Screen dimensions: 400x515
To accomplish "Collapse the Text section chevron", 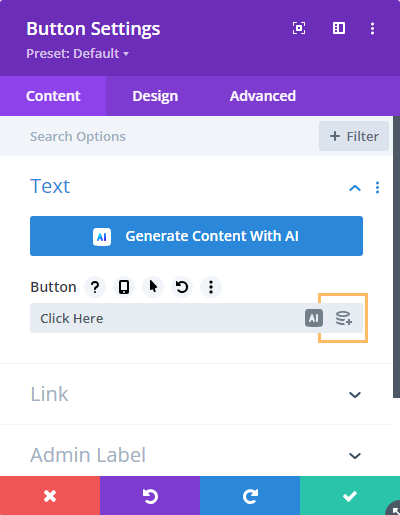I will tap(355, 188).
